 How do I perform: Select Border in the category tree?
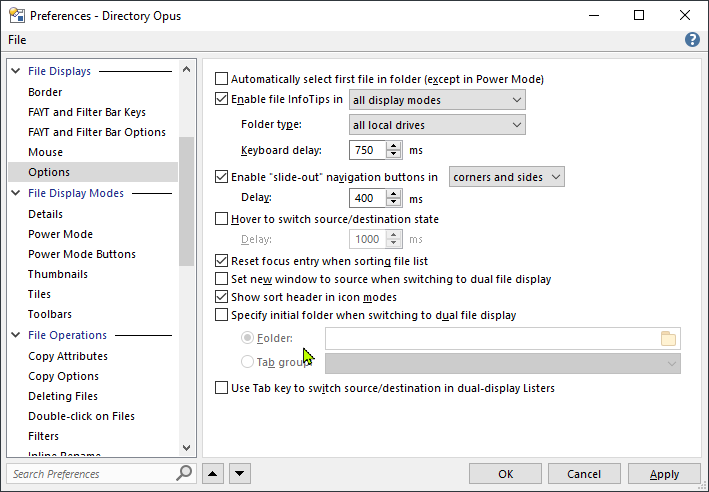[x=45, y=92]
